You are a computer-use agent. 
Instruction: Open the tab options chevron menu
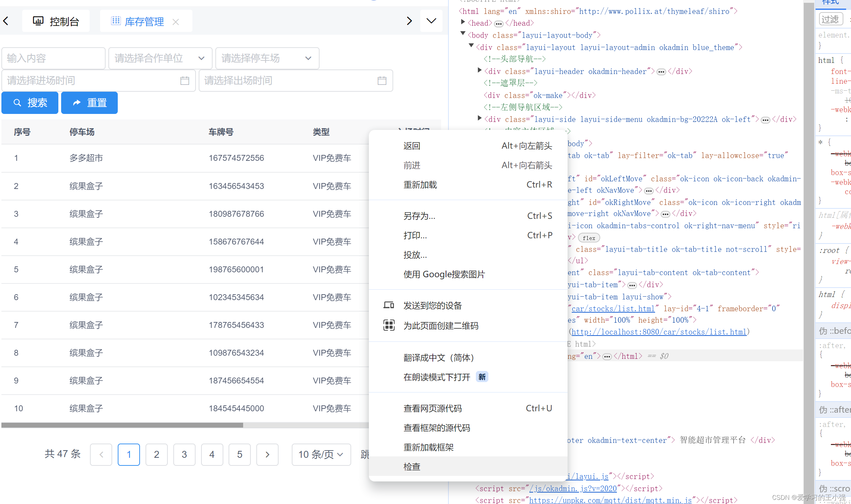431,21
